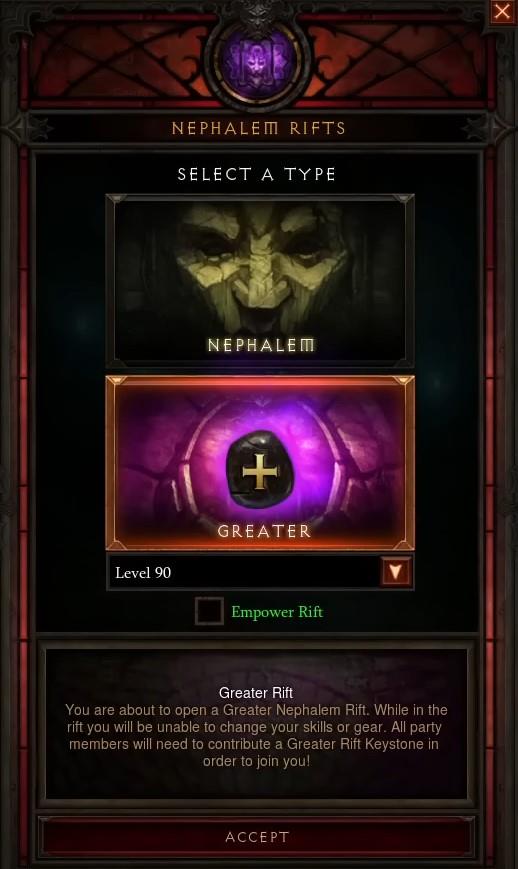
Task: Click the stone face Nephalem image
Action: click(x=260, y=266)
